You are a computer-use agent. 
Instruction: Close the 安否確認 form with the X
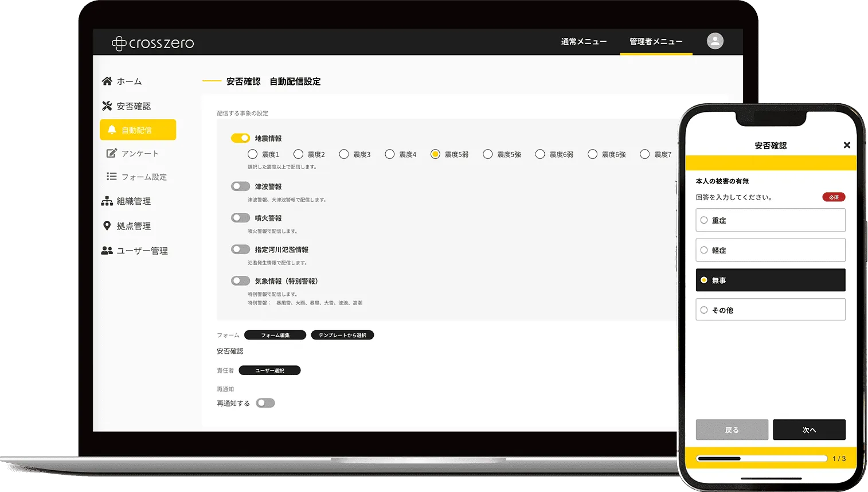pyautogui.click(x=847, y=145)
